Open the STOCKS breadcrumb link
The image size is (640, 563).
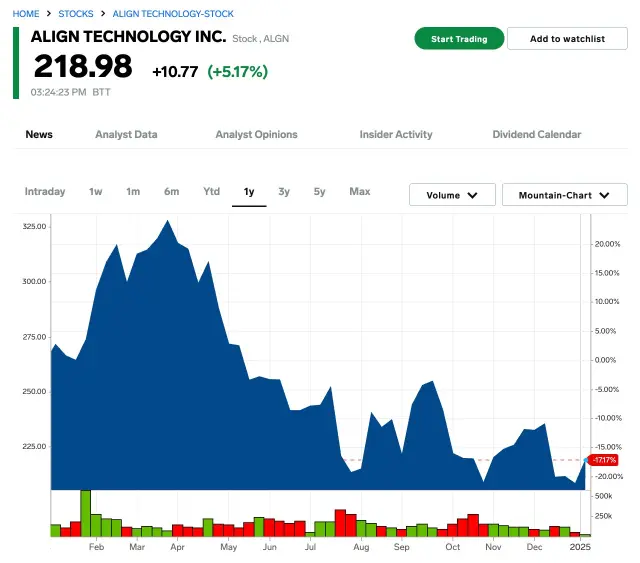coord(76,14)
